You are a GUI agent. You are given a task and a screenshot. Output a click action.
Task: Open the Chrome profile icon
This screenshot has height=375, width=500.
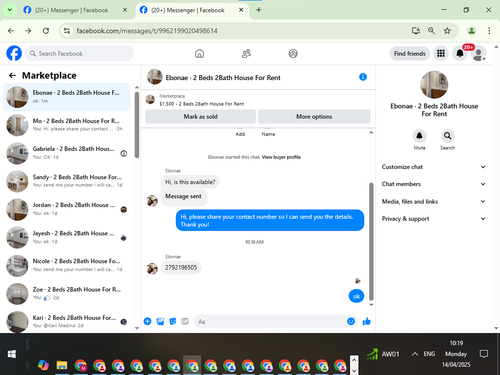pyautogui.click(x=471, y=31)
